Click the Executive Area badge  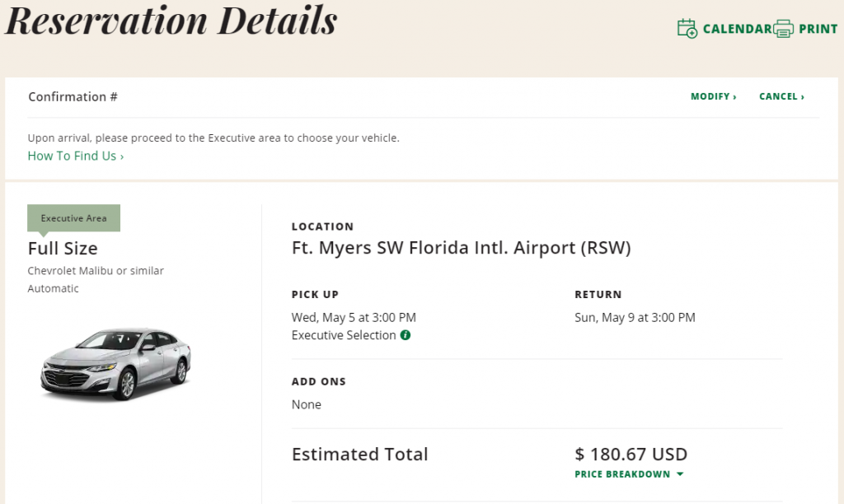point(73,218)
